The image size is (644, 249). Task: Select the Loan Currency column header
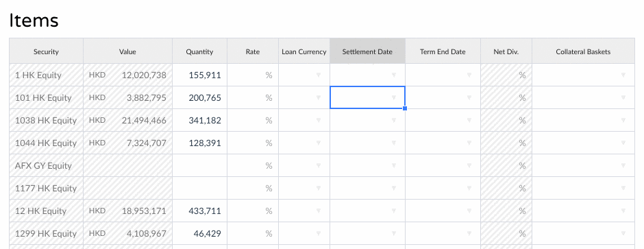coord(304,51)
